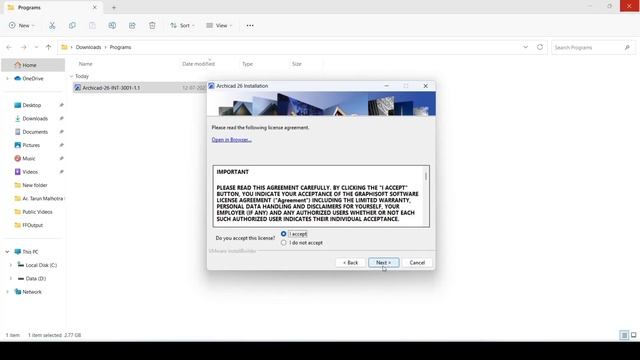
Task: Expand OneDrive in navigation pane
Action: pos(7,78)
